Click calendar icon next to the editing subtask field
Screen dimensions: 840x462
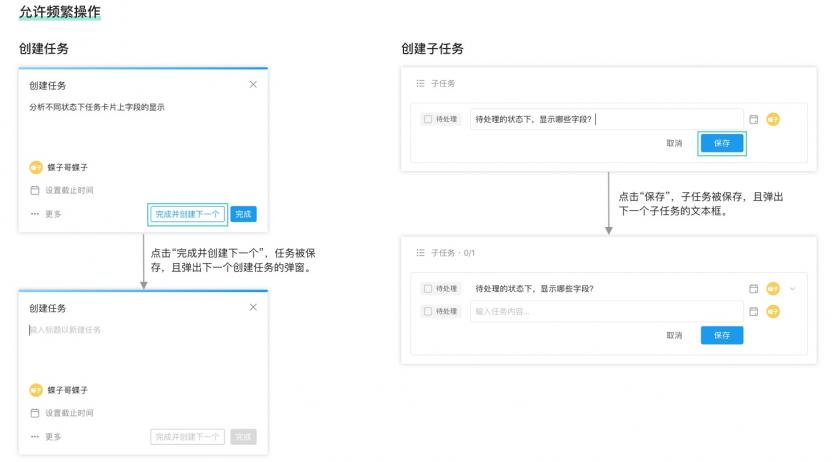(x=754, y=119)
